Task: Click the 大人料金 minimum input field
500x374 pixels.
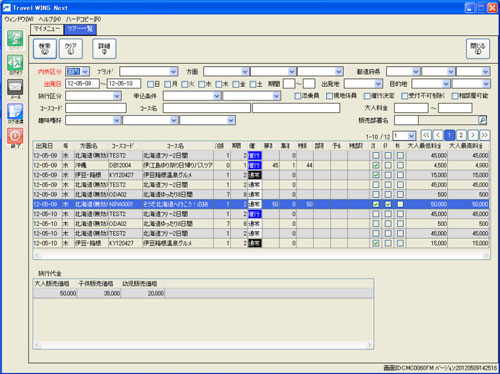Action: click(411, 108)
